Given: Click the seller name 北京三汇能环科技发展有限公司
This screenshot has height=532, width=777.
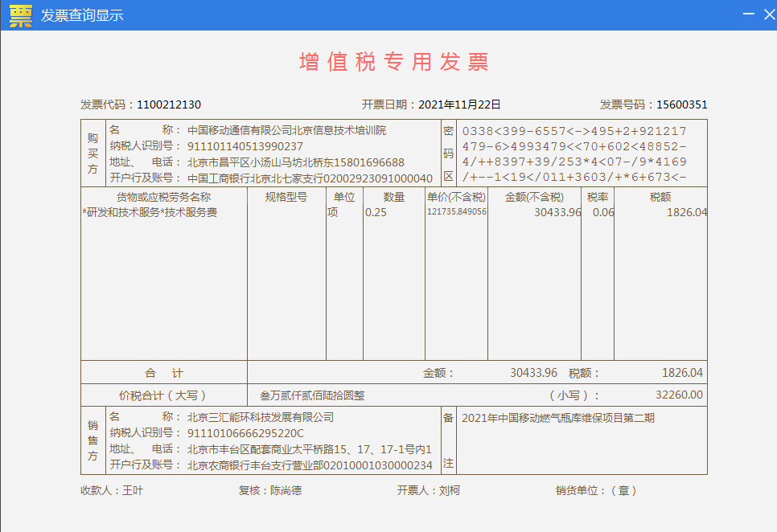Looking at the screenshot, I should (261, 417).
